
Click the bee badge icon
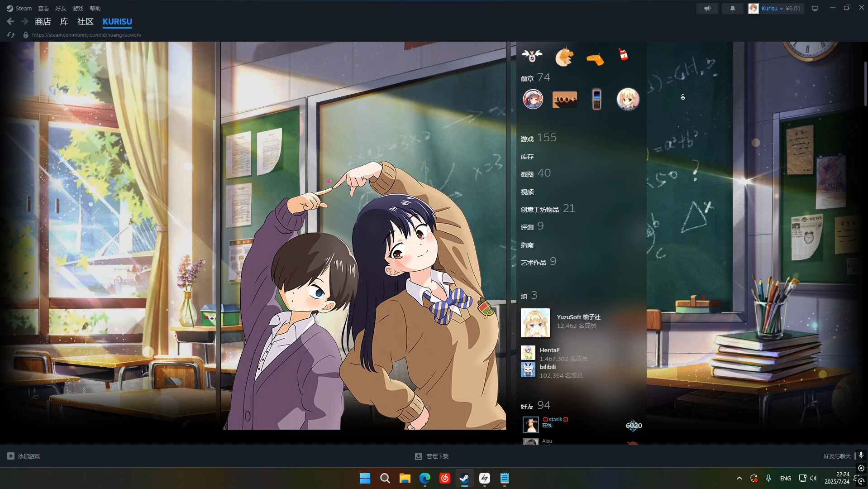(532, 56)
